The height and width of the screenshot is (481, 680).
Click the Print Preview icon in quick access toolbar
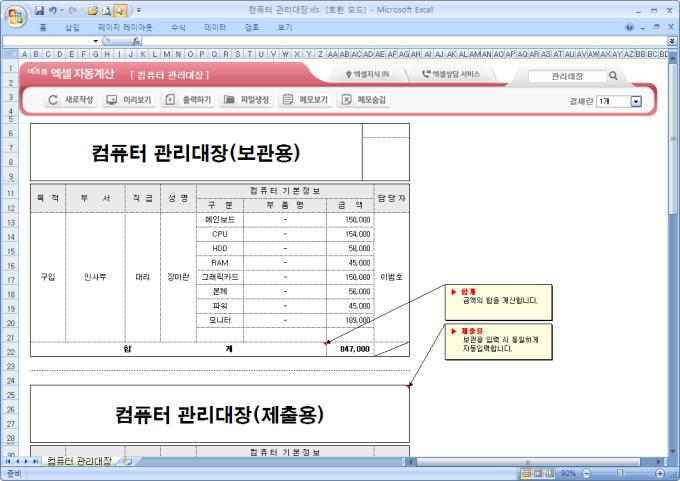coord(107,10)
